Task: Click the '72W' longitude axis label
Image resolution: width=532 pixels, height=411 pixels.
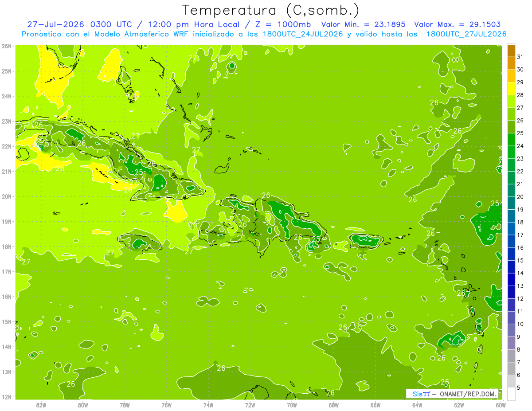Action: (x=250, y=405)
